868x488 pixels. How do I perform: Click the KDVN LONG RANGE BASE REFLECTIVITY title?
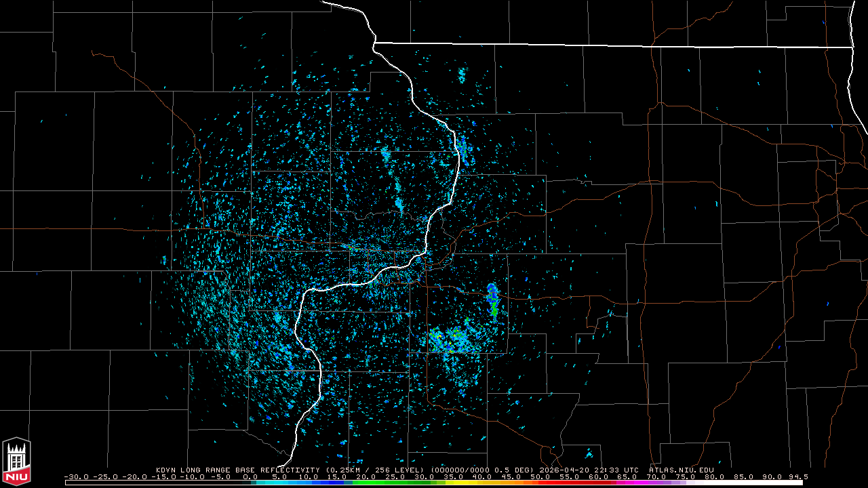click(x=238, y=470)
